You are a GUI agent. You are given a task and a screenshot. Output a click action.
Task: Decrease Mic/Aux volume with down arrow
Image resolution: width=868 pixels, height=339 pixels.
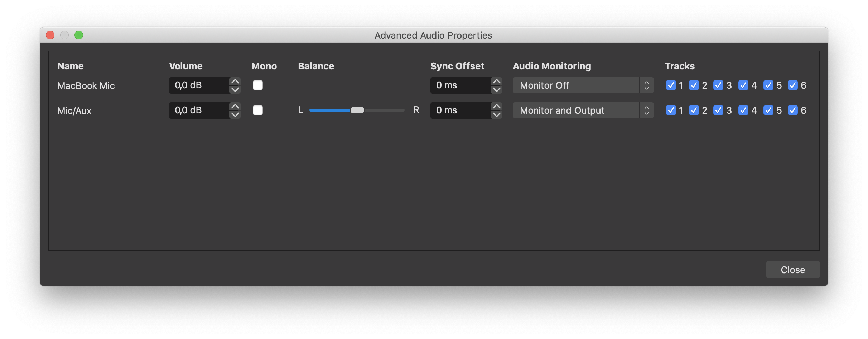click(235, 114)
